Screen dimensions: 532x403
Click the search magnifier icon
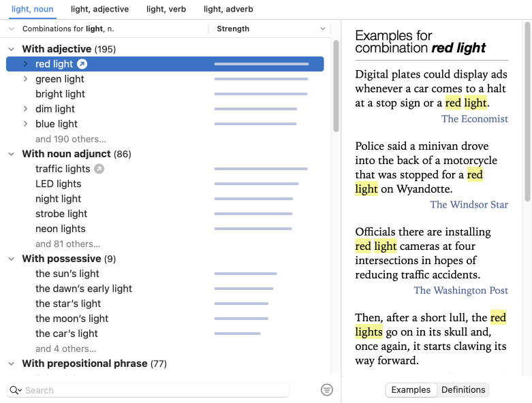(15, 390)
